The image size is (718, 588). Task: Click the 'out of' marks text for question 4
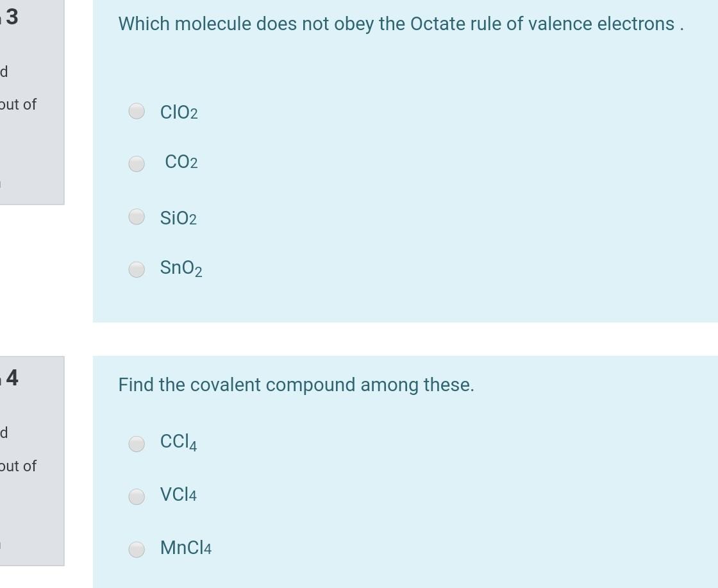[x=18, y=466]
